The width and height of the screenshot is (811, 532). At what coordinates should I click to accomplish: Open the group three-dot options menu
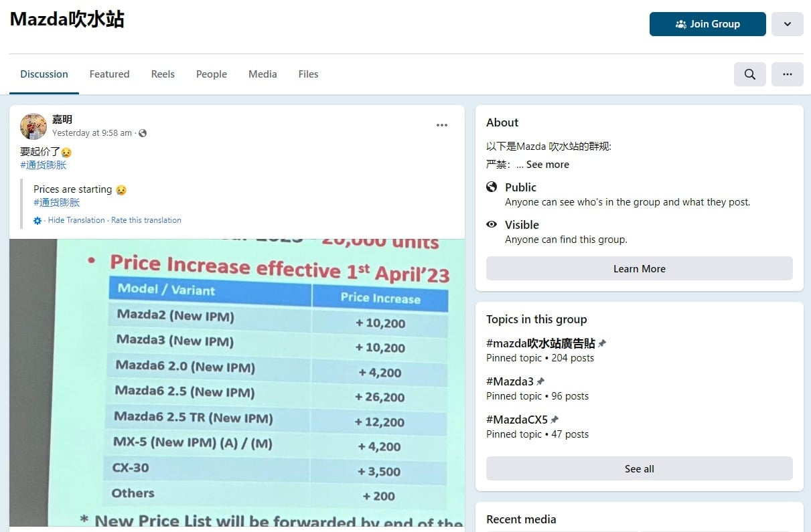pos(788,74)
